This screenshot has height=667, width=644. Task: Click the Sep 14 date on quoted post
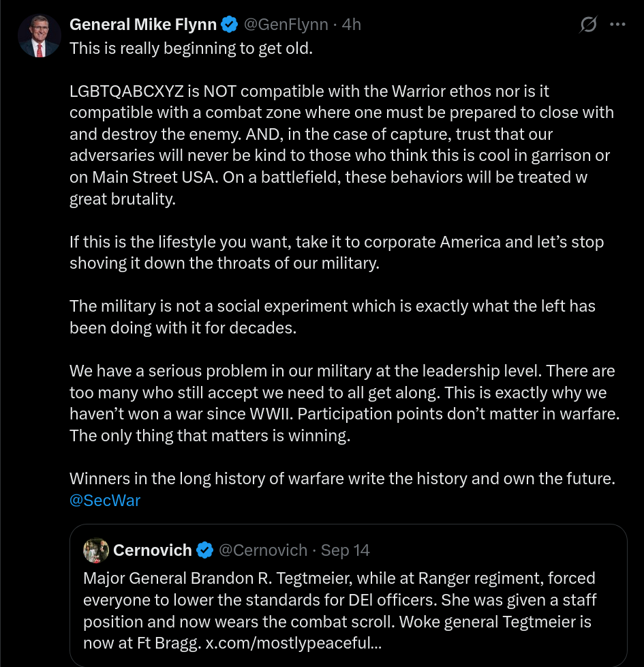(x=346, y=550)
